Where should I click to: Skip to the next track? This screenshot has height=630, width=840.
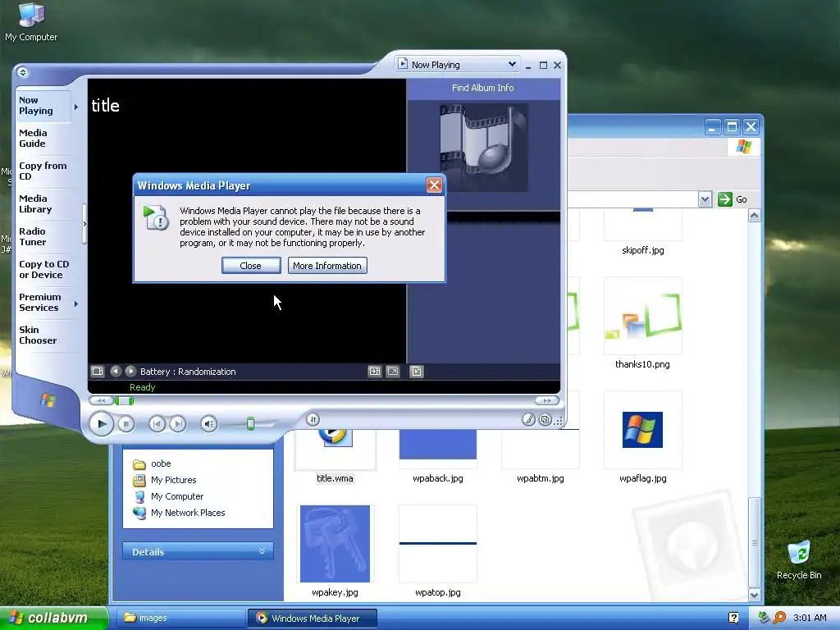(x=178, y=424)
